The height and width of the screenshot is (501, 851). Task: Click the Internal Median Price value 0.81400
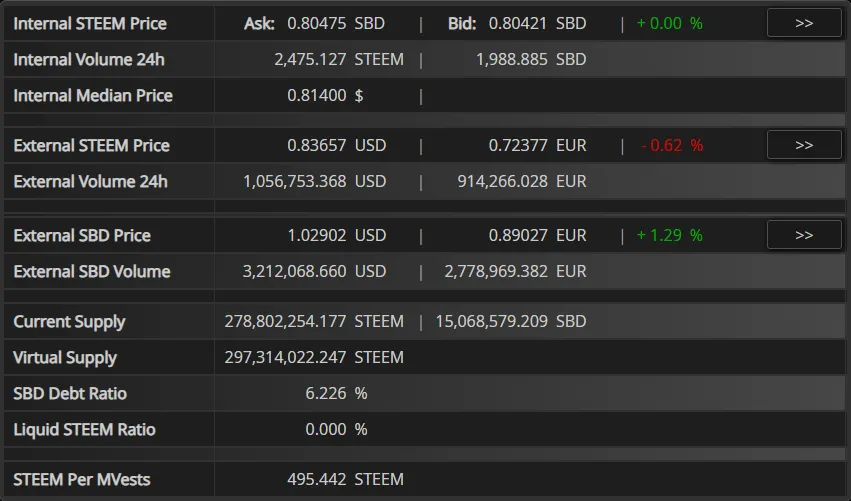[316, 96]
